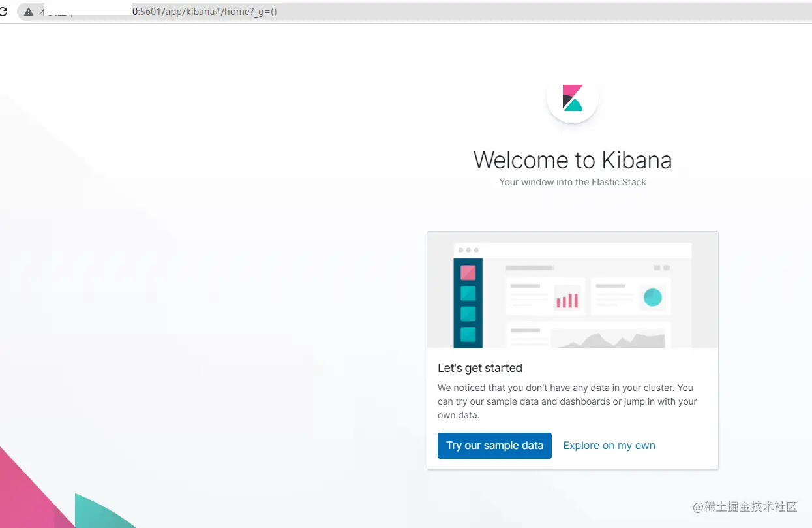Click 'Try our sample data' button
The image size is (812, 528).
[494, 446]
